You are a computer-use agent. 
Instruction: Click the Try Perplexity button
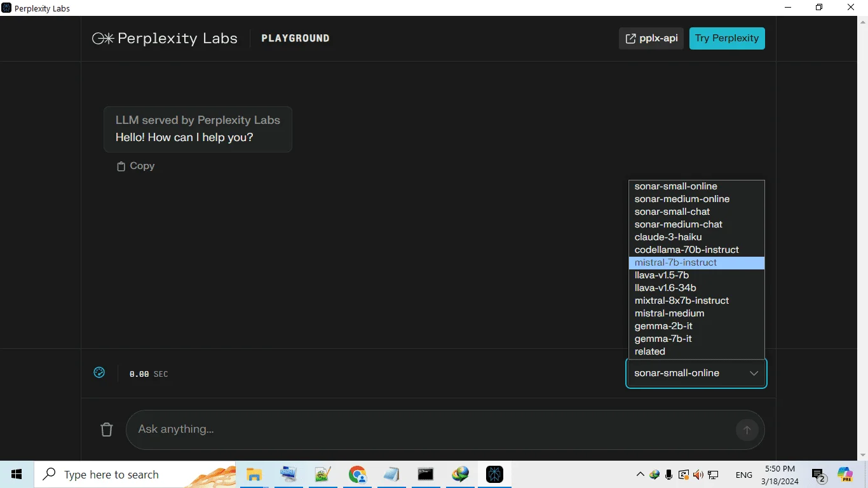point(727,38)
